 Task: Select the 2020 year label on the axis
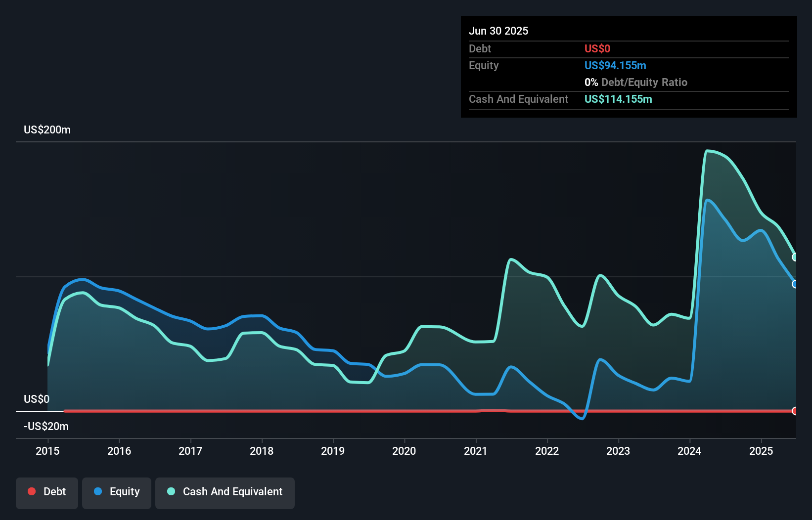(x=404, y=451)
